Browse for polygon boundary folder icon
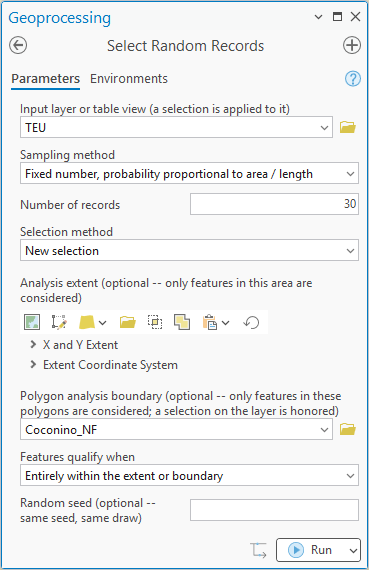This screenshot has height=570, width=369. pos(348,429)
